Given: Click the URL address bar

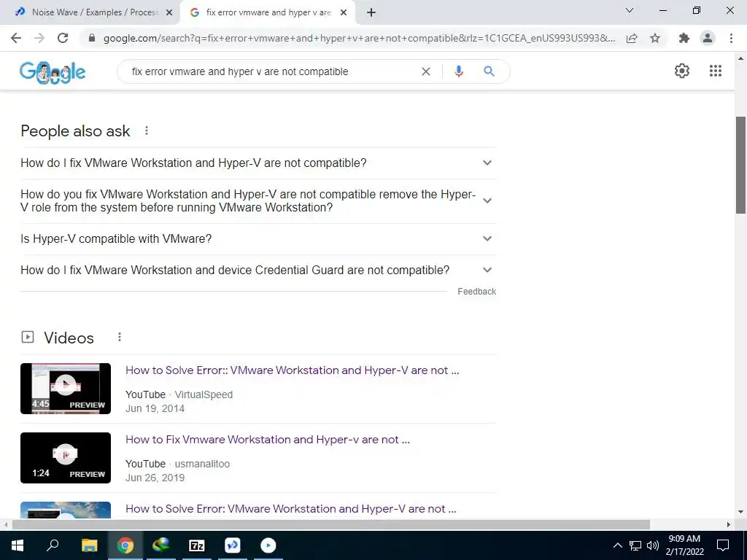Looking at the screenshot, I should 359,38.
